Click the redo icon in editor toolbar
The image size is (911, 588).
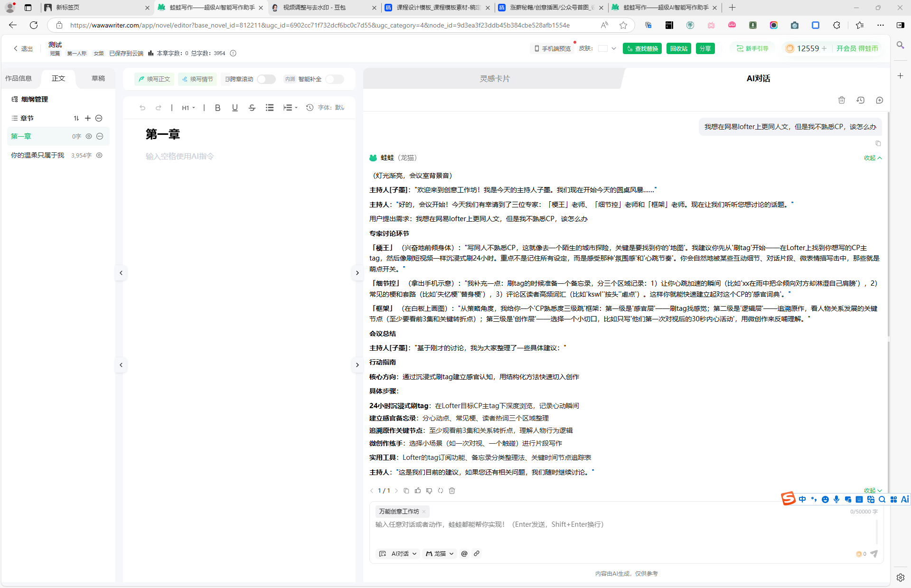[159, 108]
